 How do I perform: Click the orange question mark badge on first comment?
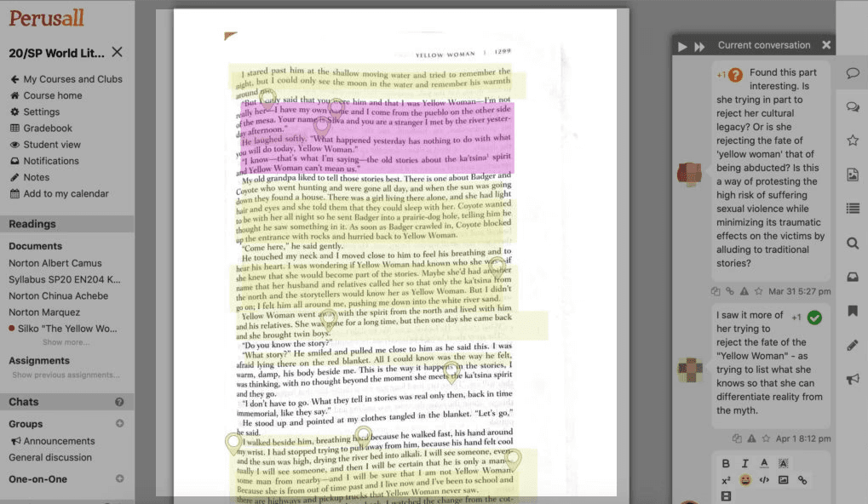pyautogui.click(x=735, y=75)
